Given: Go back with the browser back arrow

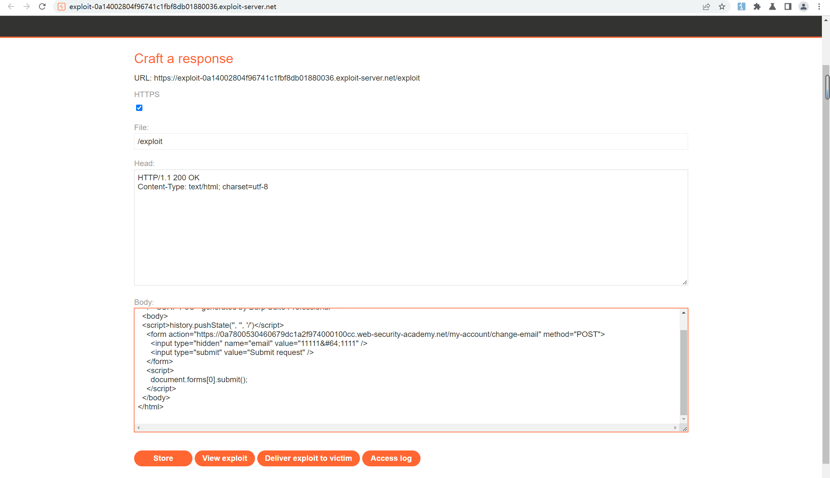Looking at the screenshot, I should pos(11,7).
